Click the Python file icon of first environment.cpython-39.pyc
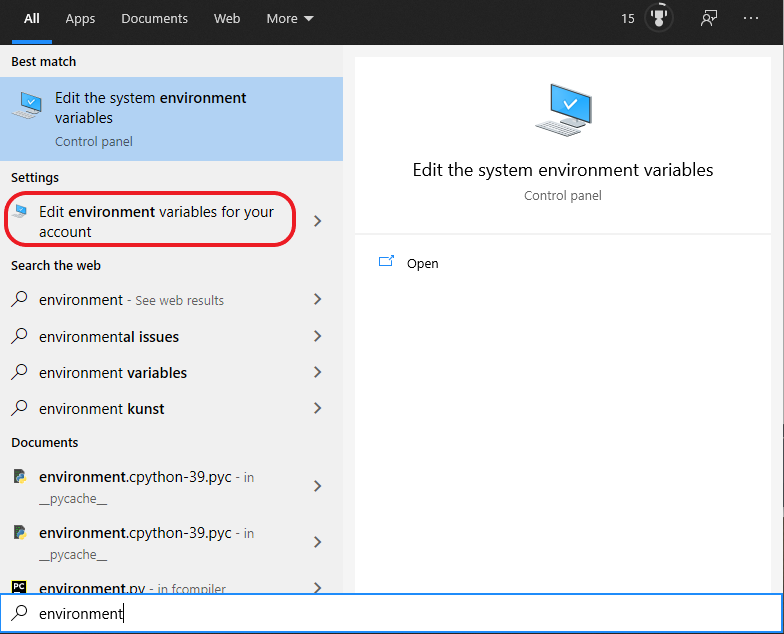This screenshot has height=634, width=784. 19,478
